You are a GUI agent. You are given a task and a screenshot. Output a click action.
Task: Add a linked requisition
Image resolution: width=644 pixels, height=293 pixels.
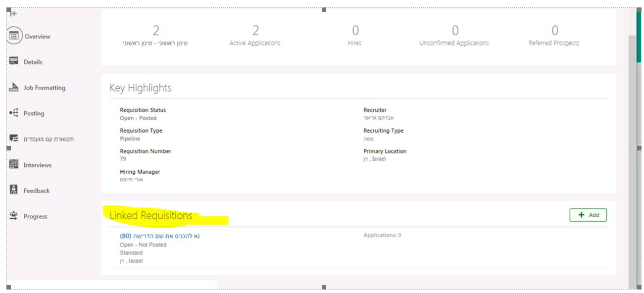point(588,215)
